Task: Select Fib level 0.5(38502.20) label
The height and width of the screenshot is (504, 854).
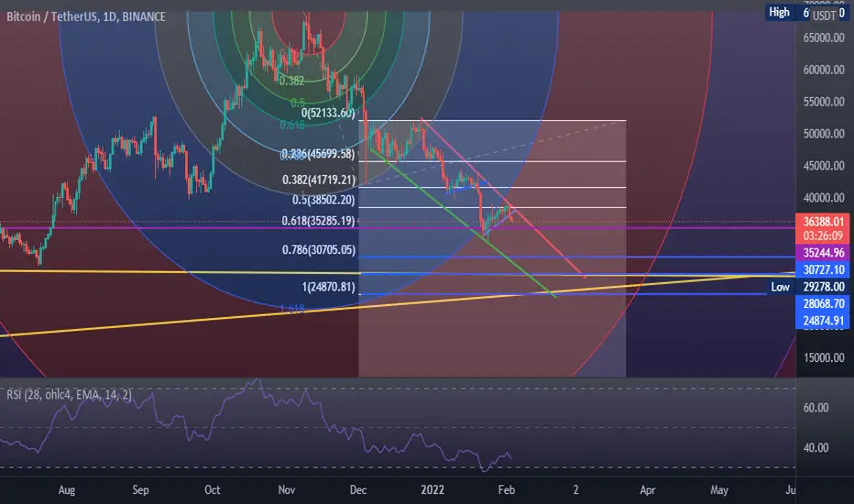Action: (323, 200)
